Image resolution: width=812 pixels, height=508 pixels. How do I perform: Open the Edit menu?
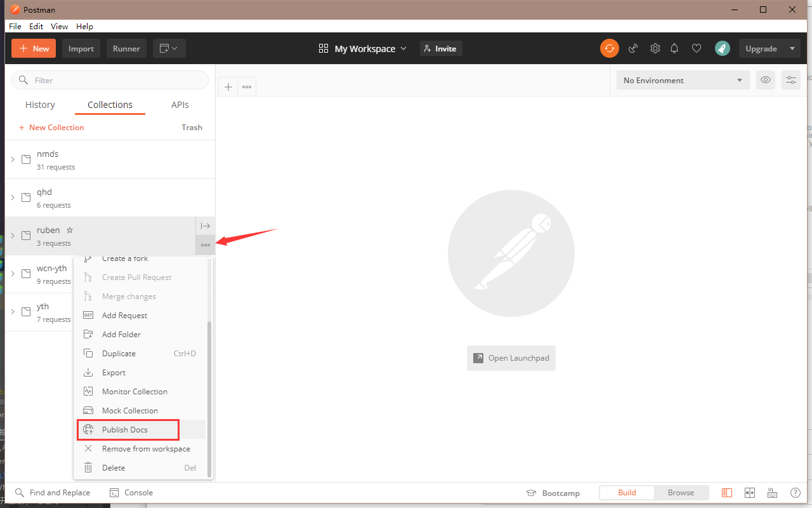tap(36, 26)
